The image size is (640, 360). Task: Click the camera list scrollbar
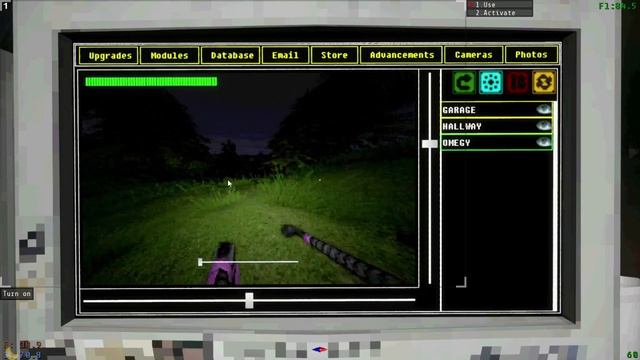point(555,206)
